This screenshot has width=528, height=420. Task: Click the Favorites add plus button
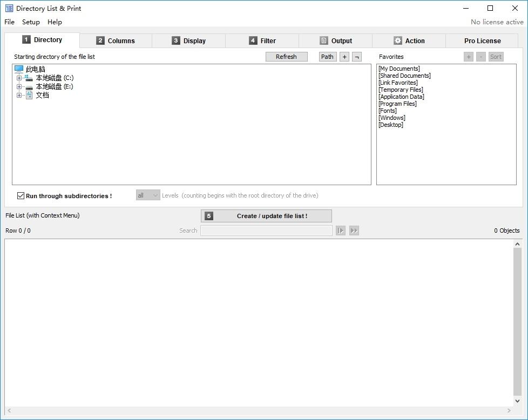[469, 57]
